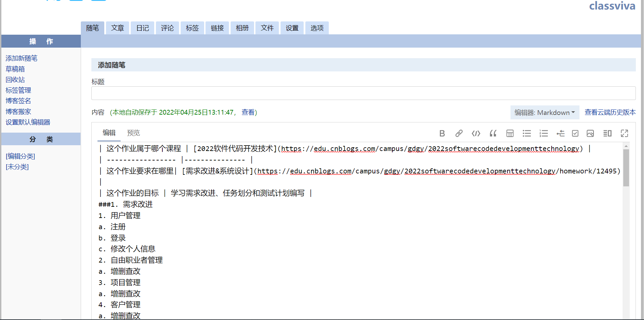Click the line b. 登录

click(112, 238)
